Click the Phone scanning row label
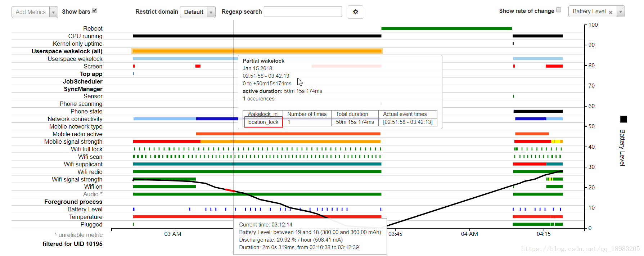Screen dimensions: 644x256 (x=81, y=104)
